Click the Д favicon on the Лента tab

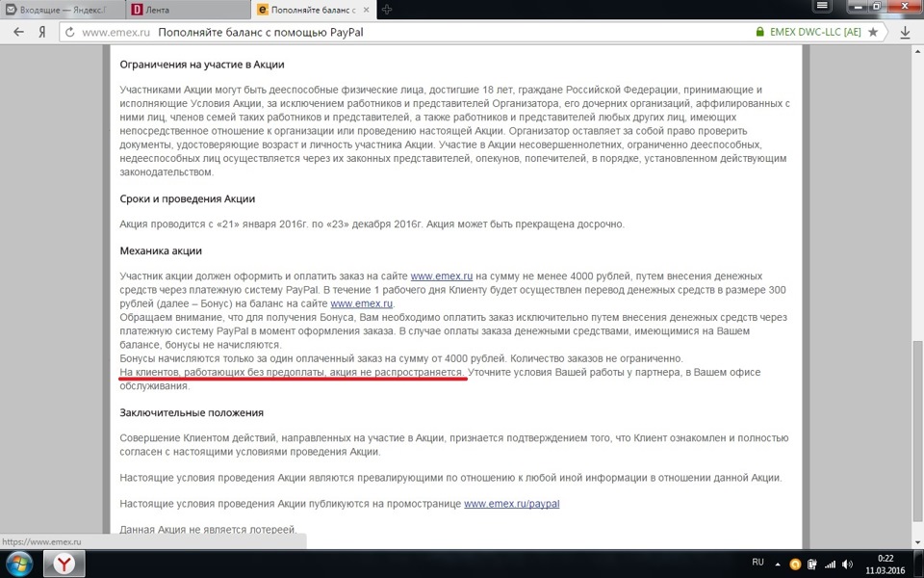tap(138, 9)
